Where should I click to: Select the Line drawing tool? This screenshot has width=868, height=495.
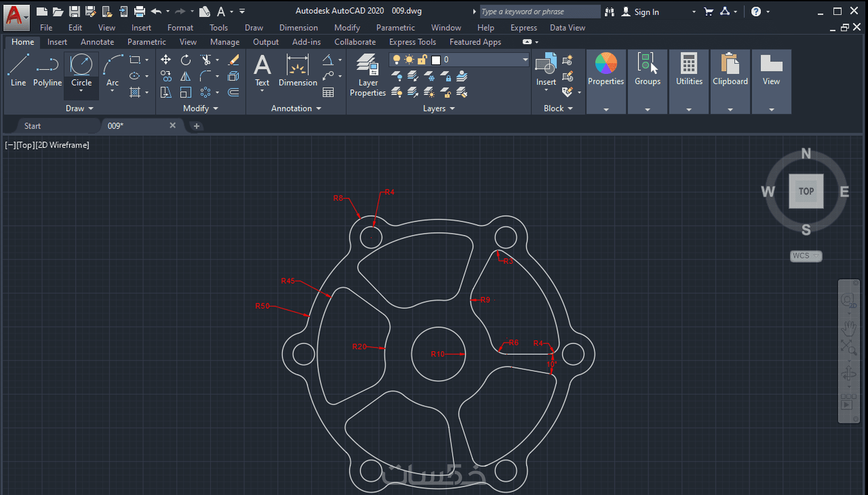point(18,70)
